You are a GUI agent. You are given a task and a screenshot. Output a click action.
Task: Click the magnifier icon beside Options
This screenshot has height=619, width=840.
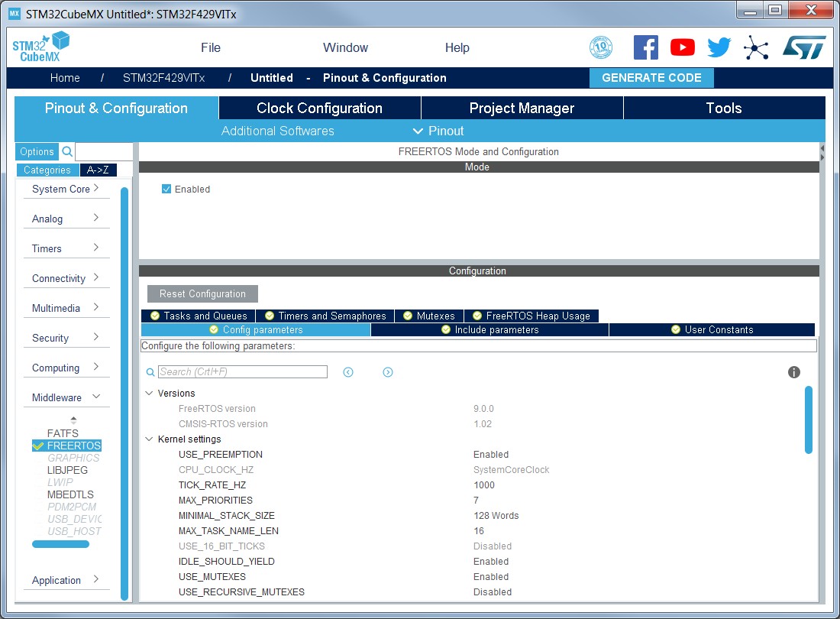67,151
